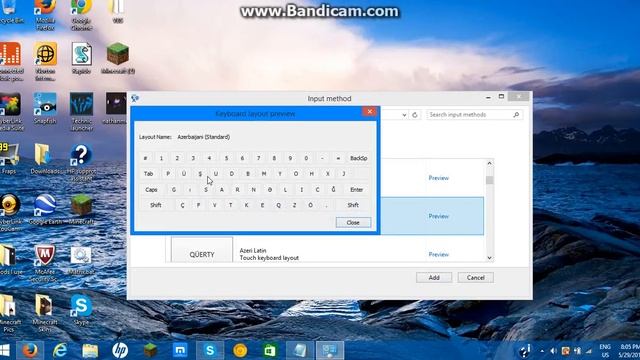Expand address bar dropdown in Input method
Screen dimensions: 640x360
(404, 115)
